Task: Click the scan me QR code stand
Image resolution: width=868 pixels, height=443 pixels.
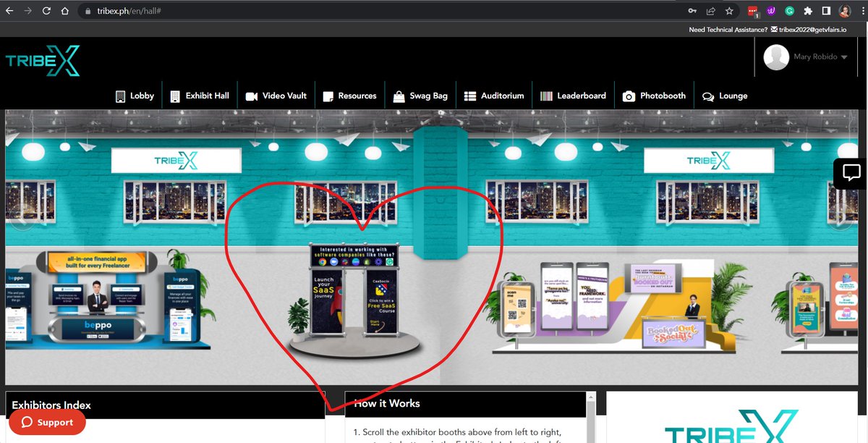Action: 515,303
